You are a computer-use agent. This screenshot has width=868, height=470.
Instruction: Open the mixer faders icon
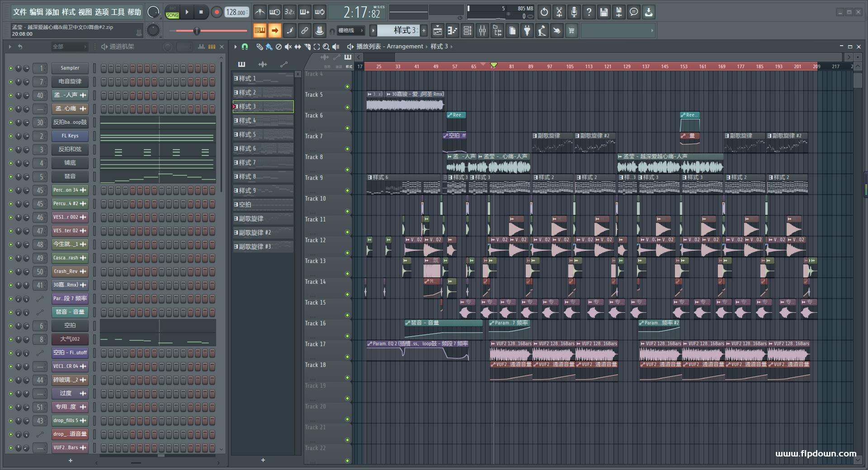pyautogui.click(x=482, y=31)
